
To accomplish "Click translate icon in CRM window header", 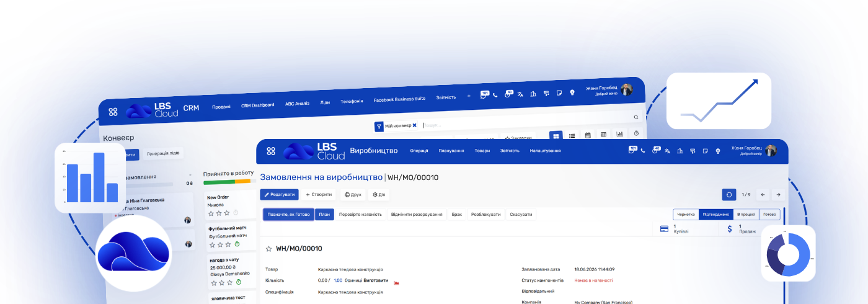I will (521, 94).
